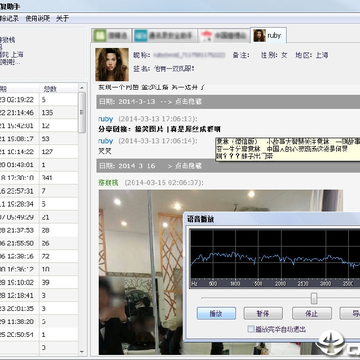Click the record list scrollbar thumb
The width and height of the screenshot is (360, 360).
[x=82, y=113]
